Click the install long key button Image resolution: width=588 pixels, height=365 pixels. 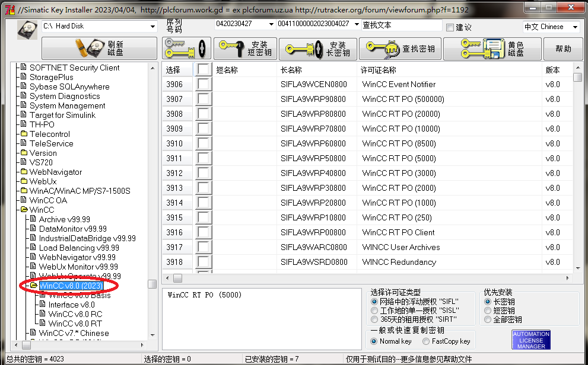click(318, 49)
